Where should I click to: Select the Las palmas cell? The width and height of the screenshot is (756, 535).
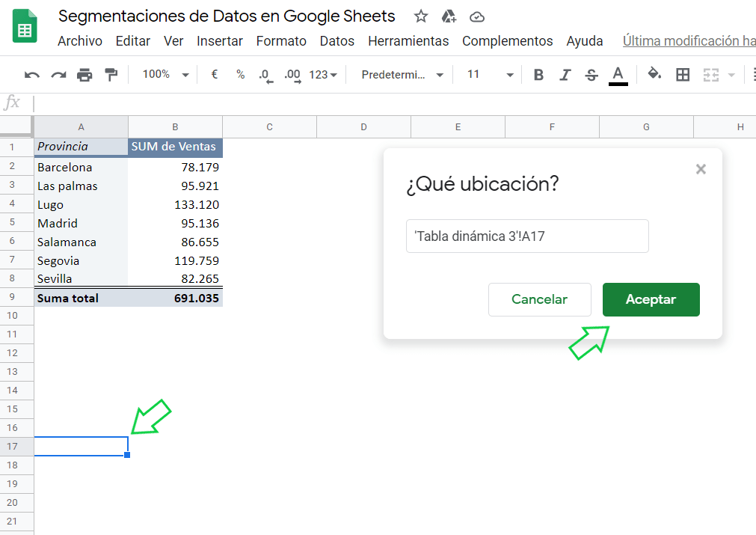[81, 186]
